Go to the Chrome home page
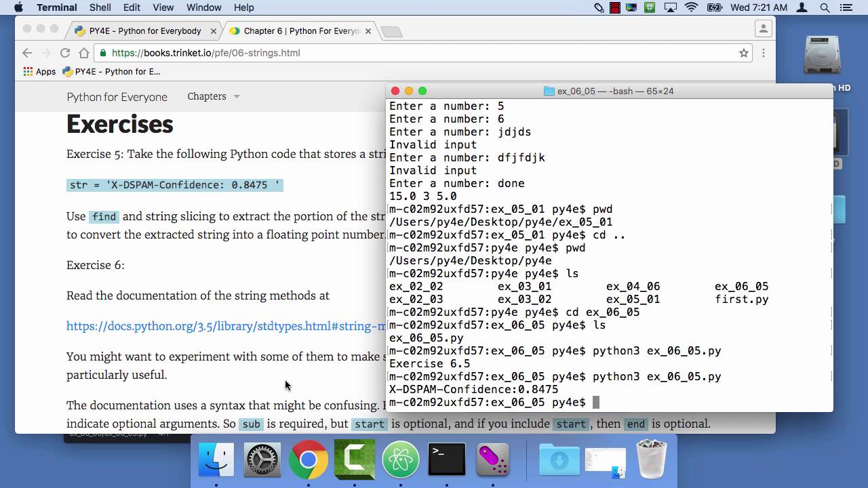Image resolution: width=868 pixels, height=488 pixels. click(84, 53)
